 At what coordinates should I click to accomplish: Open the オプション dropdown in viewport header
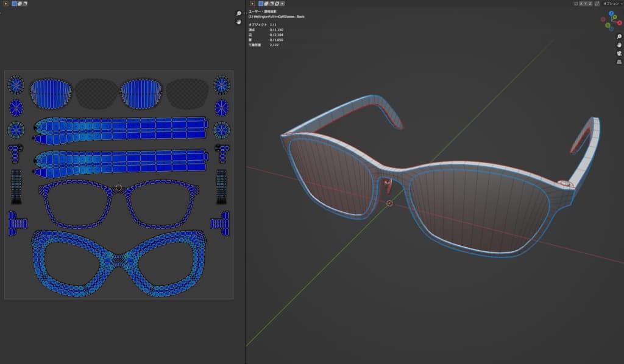click(x=611, y=4)
